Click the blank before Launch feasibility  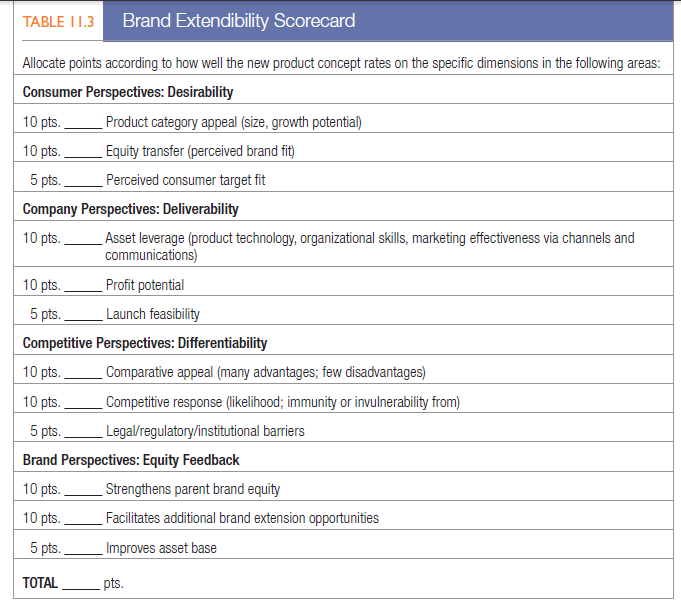click(83, 314)
